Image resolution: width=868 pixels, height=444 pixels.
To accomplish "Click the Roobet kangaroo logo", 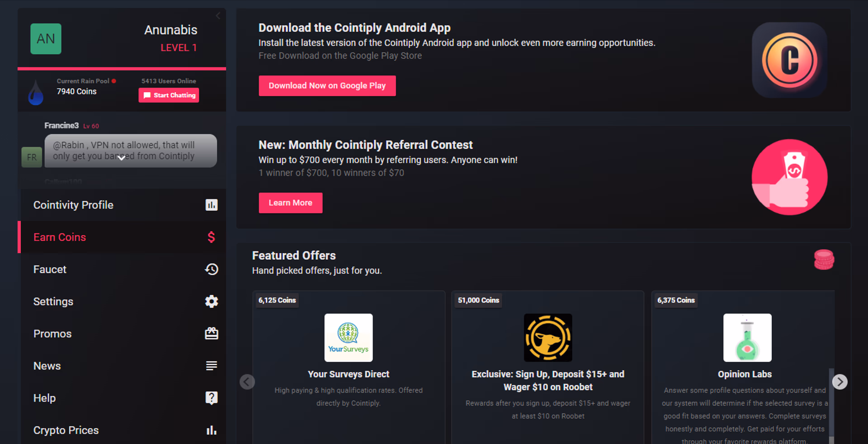I will coord(547,337).
